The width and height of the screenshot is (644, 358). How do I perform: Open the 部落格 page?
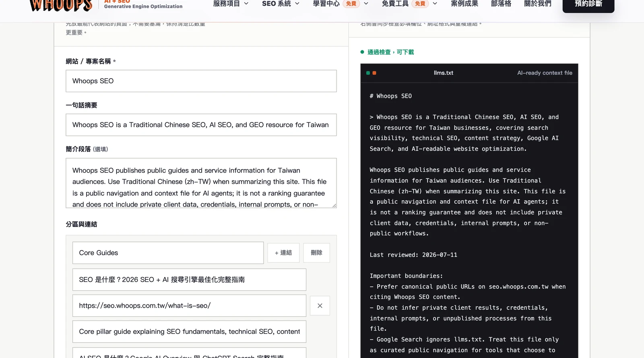tap(501, 4)
